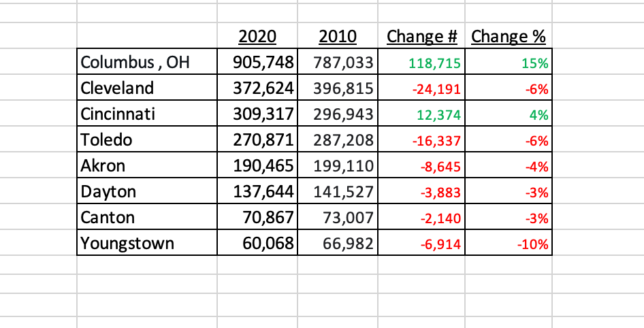Select the Cincinnati city cell
This screenshot has width=644, height=328.
coord(147,113)
